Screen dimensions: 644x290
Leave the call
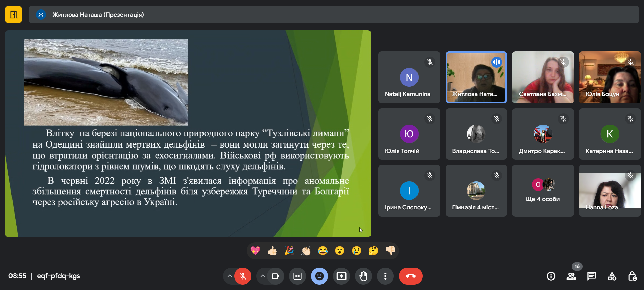(x=410, y=276)
